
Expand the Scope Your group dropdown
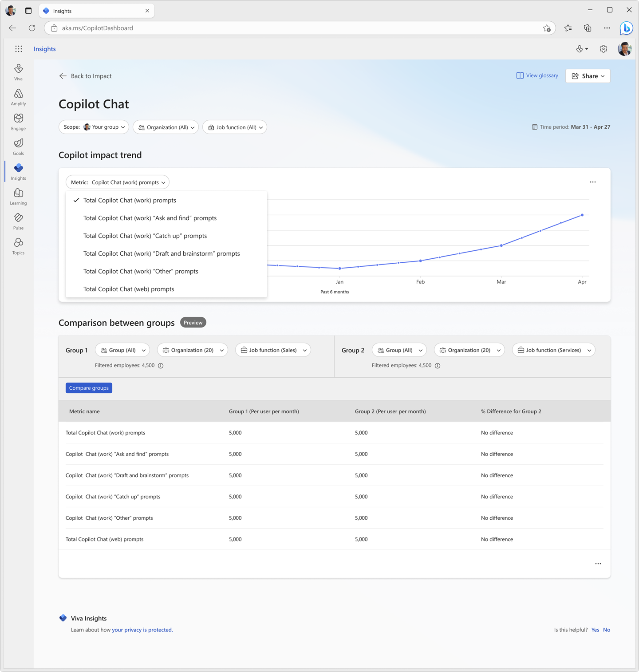pos(94,127)
